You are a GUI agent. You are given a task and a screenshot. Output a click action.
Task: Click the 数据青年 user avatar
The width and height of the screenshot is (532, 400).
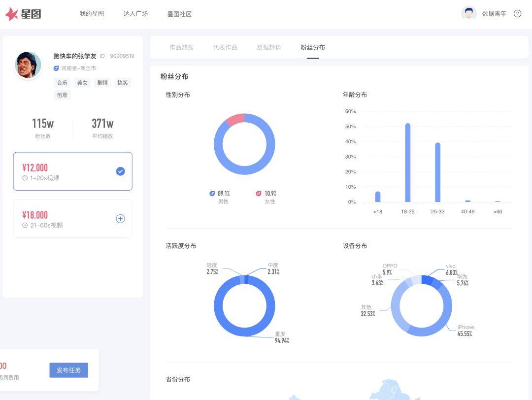pos(468,14)
